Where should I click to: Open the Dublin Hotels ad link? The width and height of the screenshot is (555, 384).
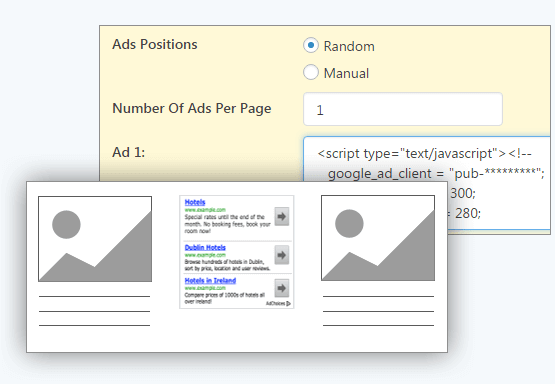(205, 247)
